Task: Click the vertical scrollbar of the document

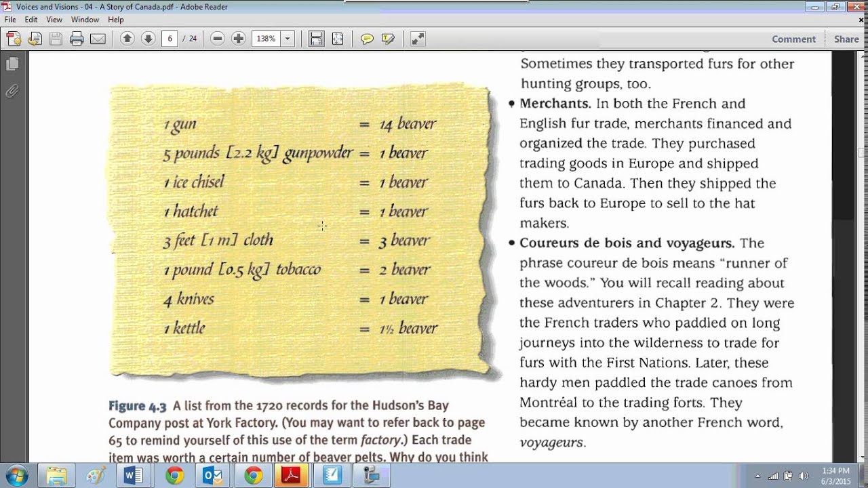Action: [862, 258]
